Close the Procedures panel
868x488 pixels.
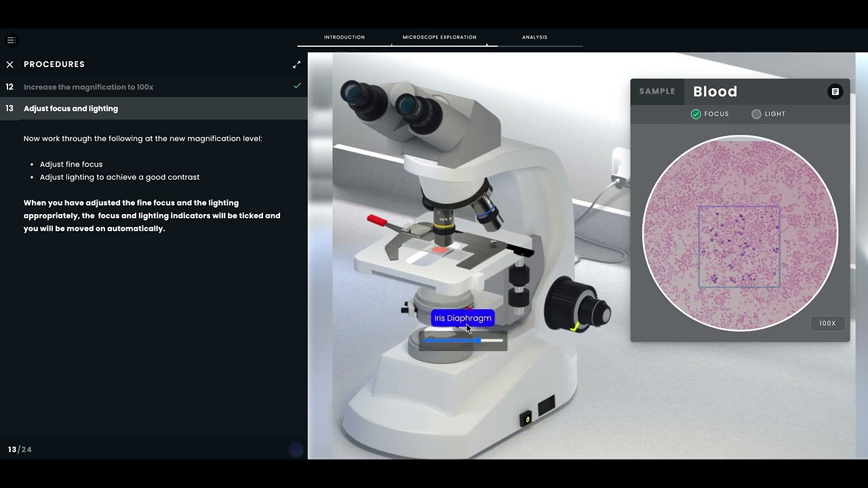tap(9, 64)
